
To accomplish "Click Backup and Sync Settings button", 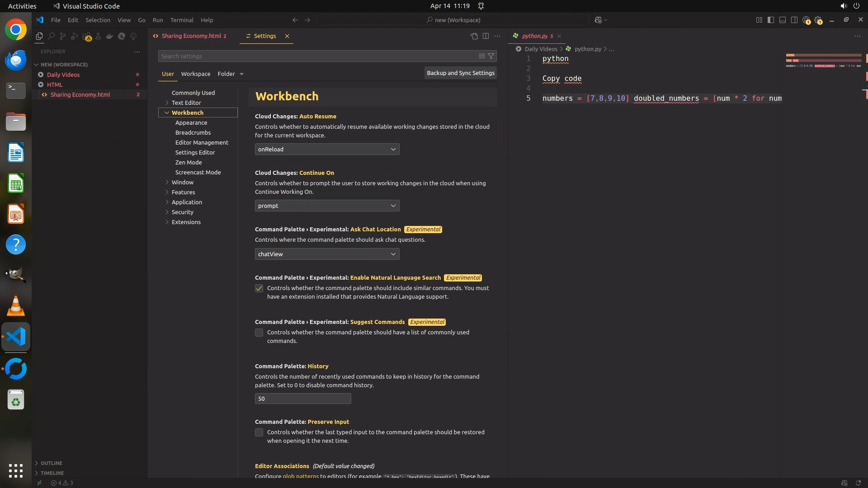I will point(460,73).
